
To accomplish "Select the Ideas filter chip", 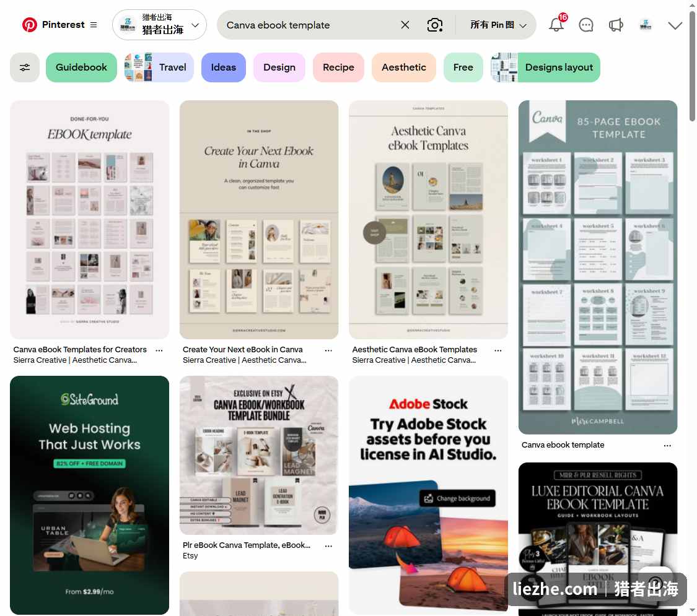I will (224, 67).
